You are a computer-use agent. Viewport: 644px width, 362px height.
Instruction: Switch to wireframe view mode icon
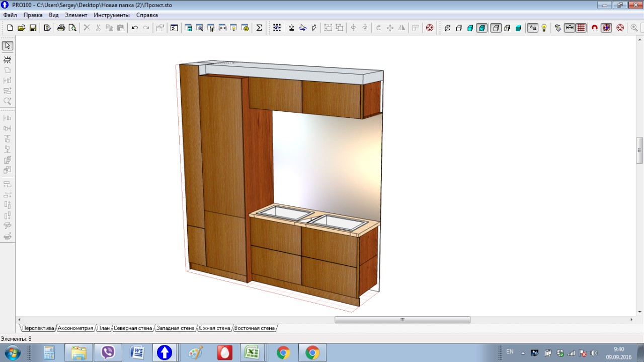pos(447,28)
